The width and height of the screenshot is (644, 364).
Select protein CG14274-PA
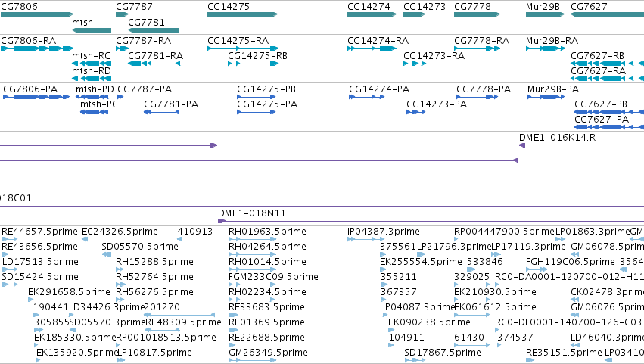pos(379,89)
